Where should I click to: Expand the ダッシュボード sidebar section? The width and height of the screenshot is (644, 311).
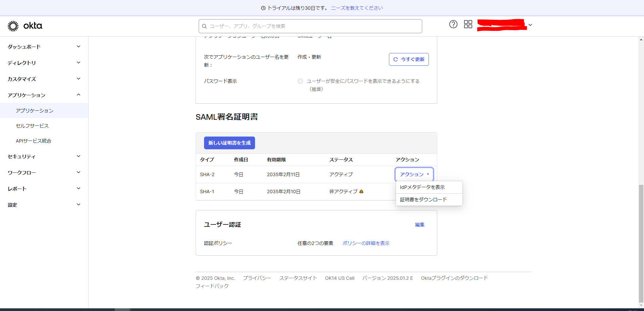44,47
